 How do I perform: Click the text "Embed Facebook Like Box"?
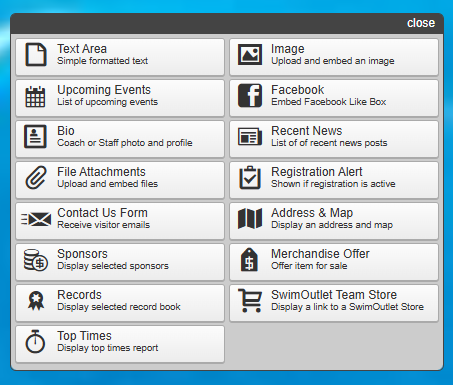[329, 102]
